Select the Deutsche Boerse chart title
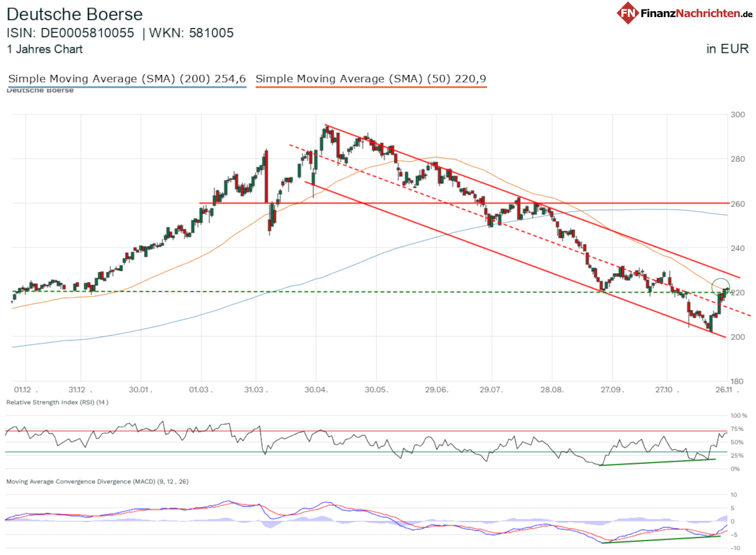Image resolution: width=756 pixels, height=555 pixels. tap(74, 14)
